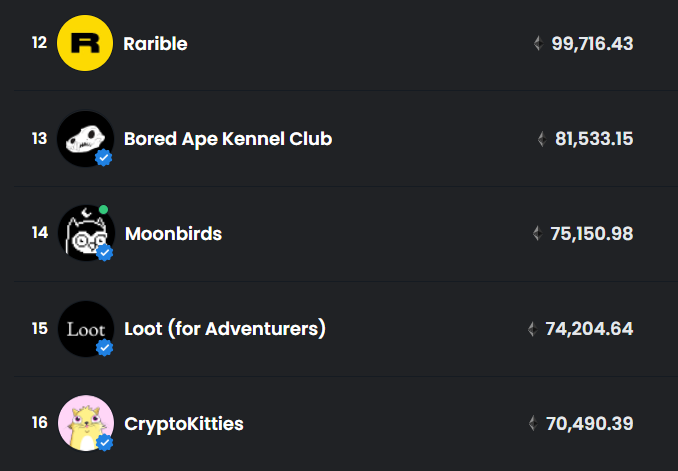Click the 75,150.98 volume figure

pyautogui.click(x=591, y=234)
